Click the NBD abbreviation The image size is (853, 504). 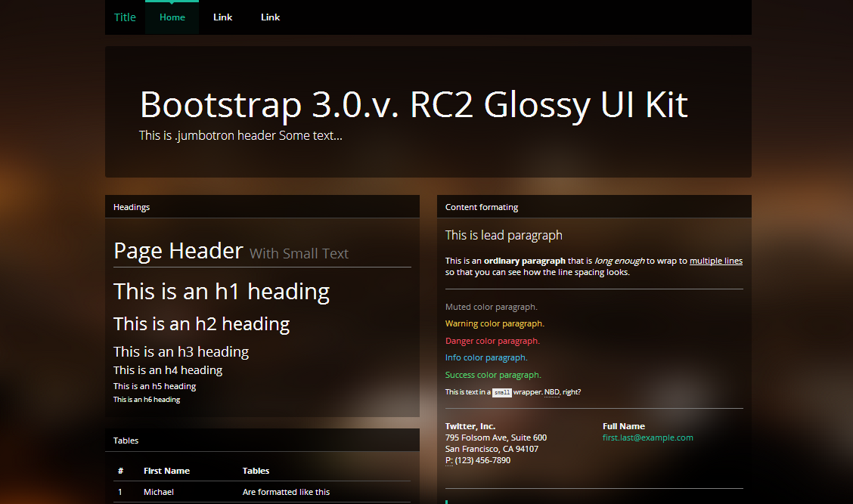point(551,392)
